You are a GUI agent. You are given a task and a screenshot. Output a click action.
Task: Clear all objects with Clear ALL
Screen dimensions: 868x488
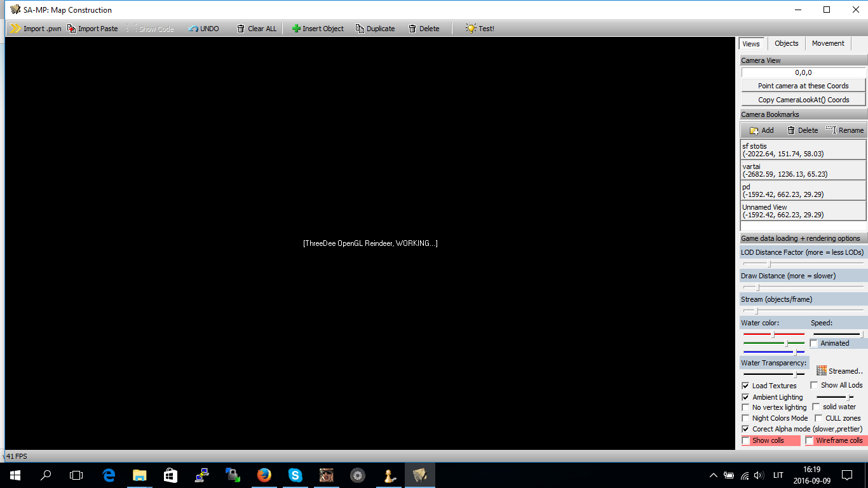coord(257,29)
